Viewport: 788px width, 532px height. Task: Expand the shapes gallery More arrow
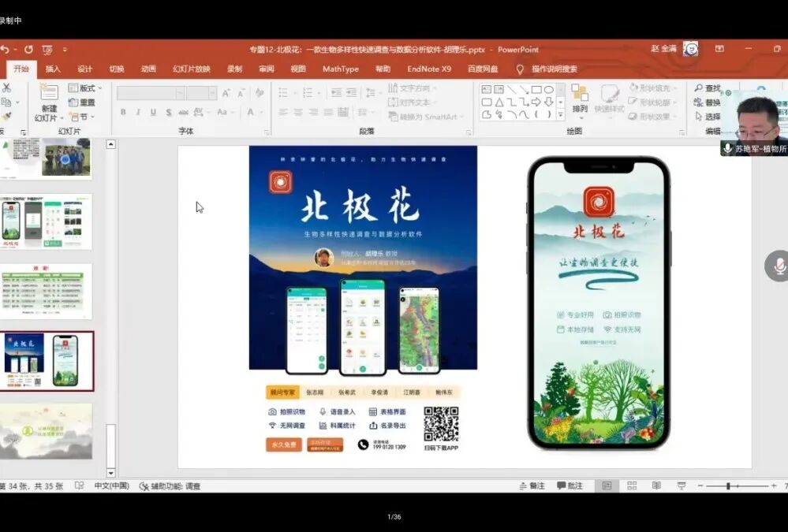pyautogui.click(x=561, y=114)
